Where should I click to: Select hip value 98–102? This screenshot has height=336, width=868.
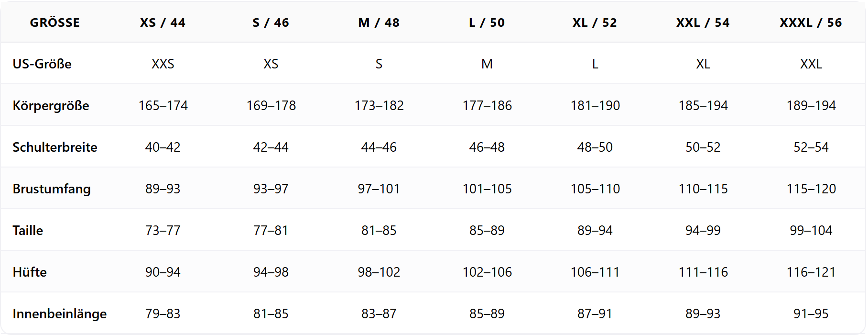coord(379,272)
